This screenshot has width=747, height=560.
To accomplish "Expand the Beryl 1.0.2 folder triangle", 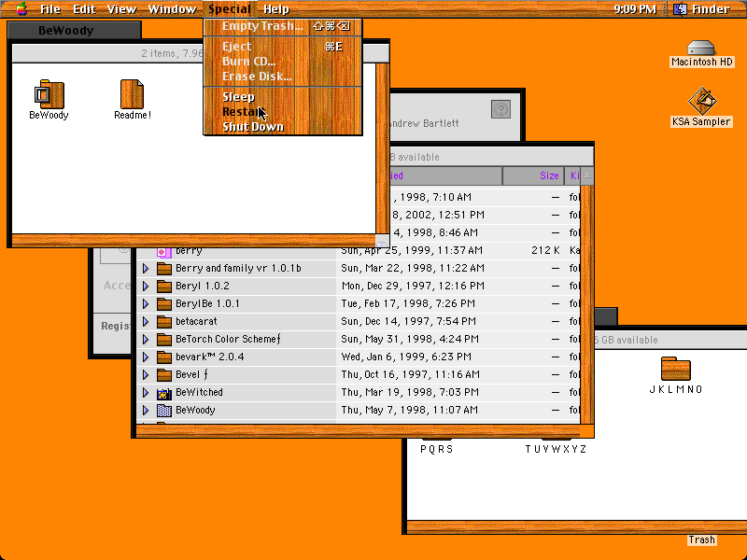I will [x=146, y=287].
